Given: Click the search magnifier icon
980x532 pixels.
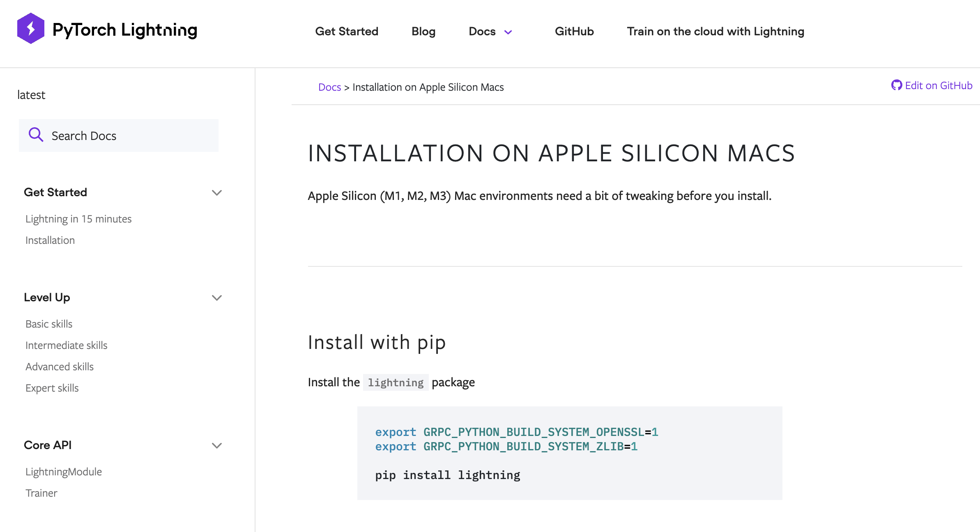Looking at the screenshot, I should tap(36, 135).
